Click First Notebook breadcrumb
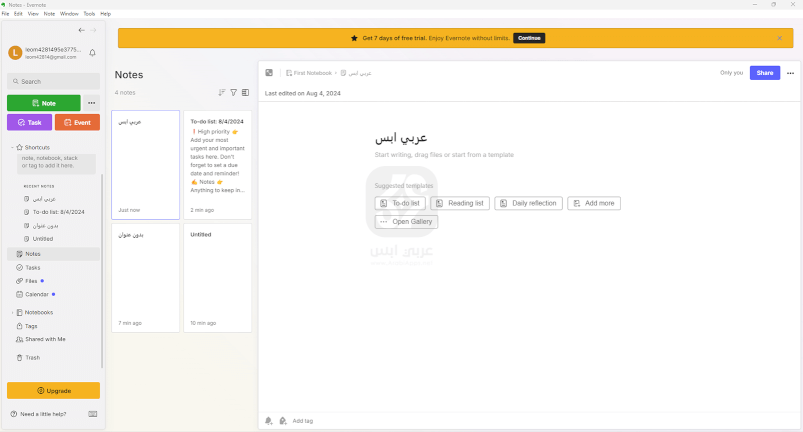This screenshot has width=803, height=432. coord(309,73)
